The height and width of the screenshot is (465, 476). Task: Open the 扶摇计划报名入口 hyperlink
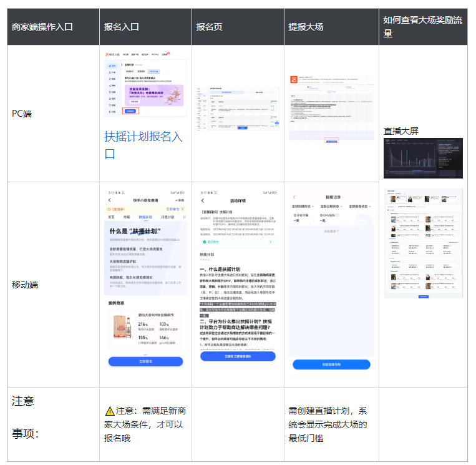(143, 145)
